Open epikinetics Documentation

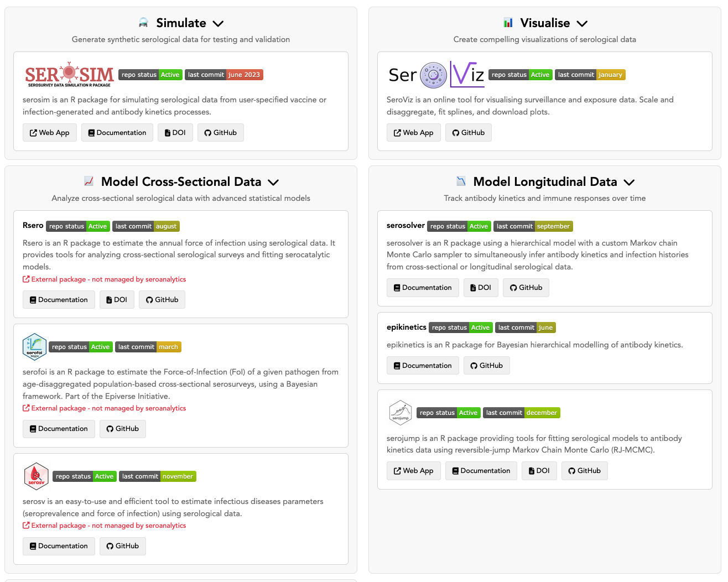click(x=423, y=366)
